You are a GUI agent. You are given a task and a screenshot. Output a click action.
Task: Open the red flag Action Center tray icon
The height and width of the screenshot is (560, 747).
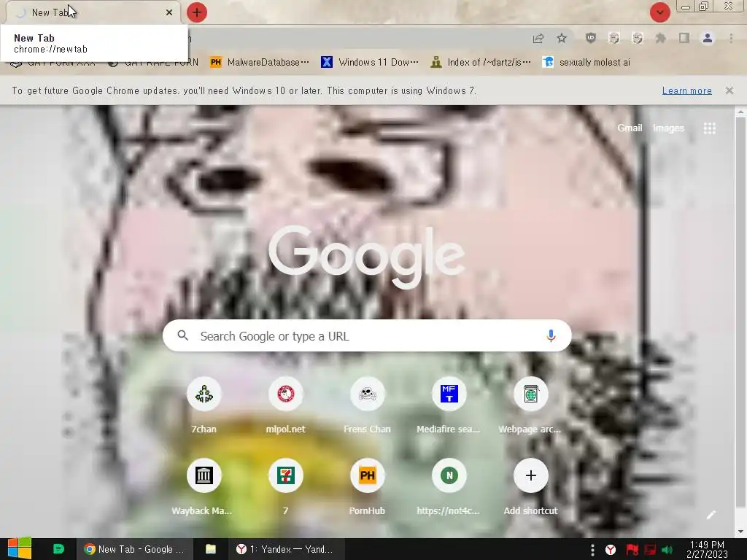tap(632, 550)
